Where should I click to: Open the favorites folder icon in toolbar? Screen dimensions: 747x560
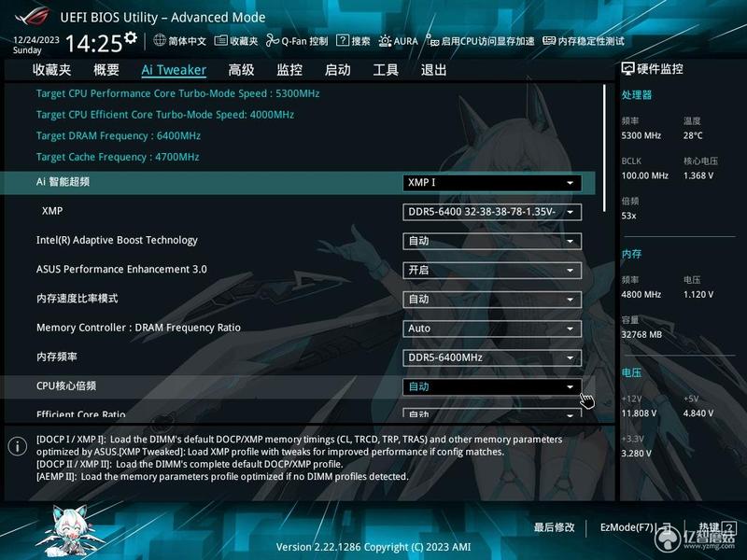tap(220, 40)
